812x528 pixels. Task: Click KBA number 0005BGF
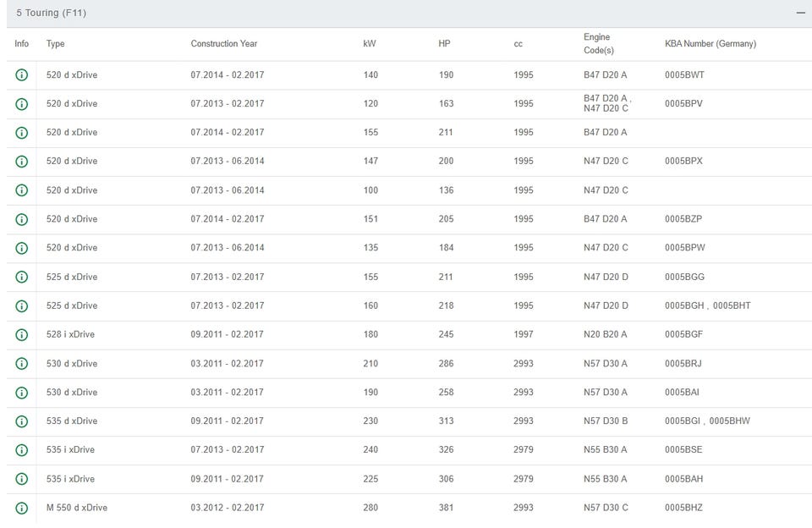click(684, 334)
